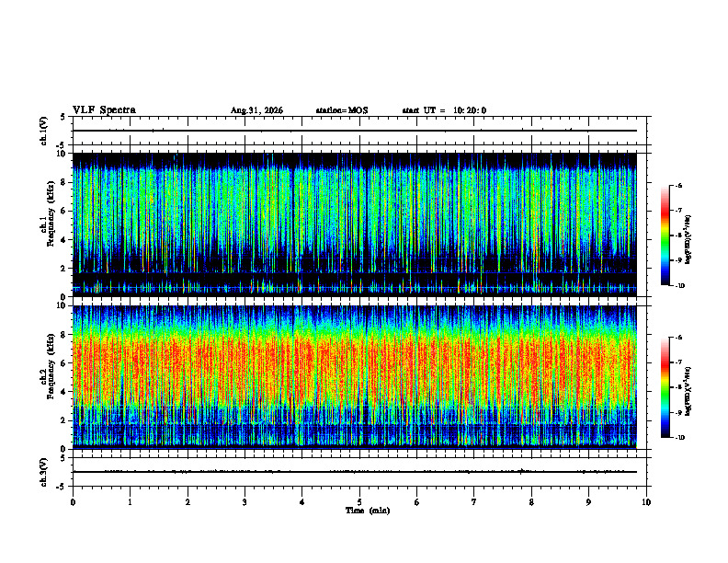The height and width of the screenshot is (563, 728).
Task: Click the ch.1 color scale bar
Action: 665,236
